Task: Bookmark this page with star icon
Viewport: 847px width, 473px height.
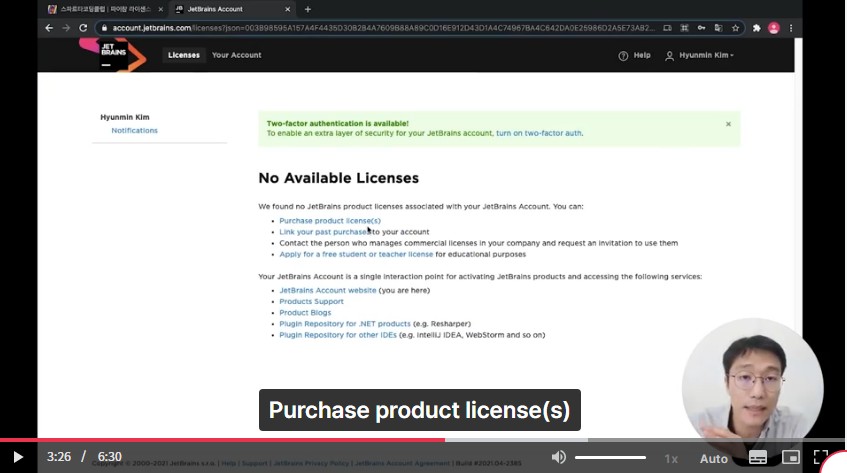Action: [x=735, y=28]
